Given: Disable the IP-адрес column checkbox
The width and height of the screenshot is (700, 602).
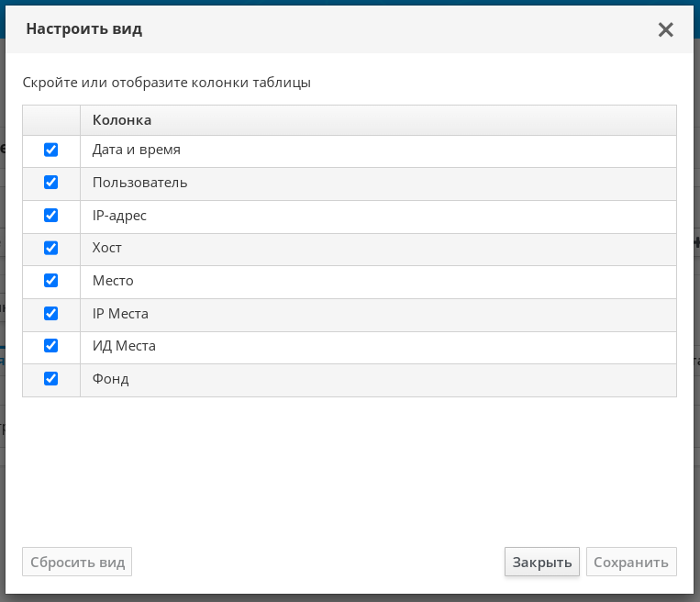Looking at the screenshot, I should 51,216.
